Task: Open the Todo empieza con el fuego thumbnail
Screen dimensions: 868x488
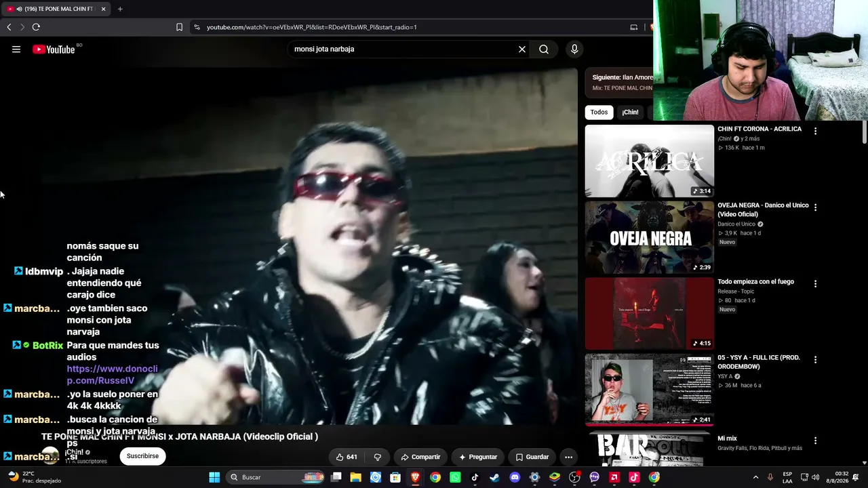Action: point(650,314)
